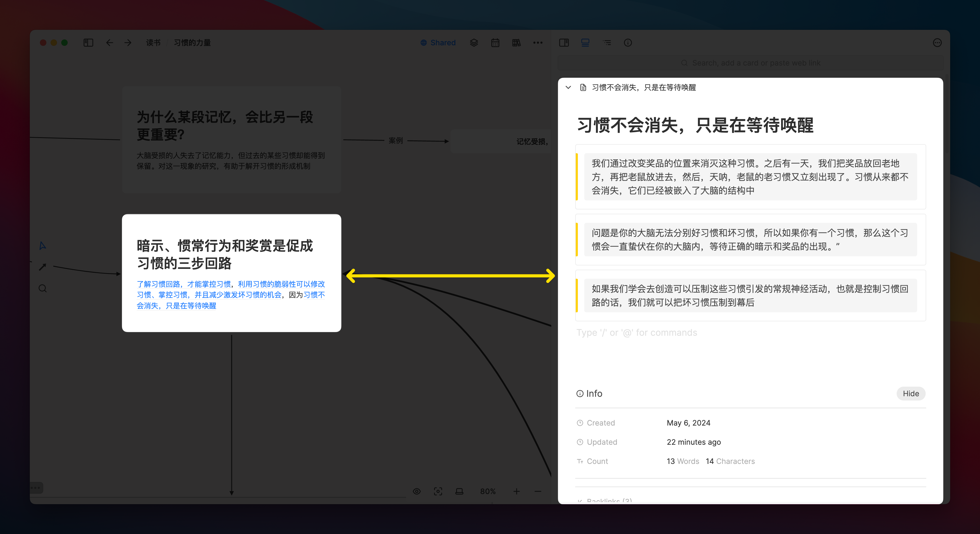Switch to the outline list tab icon
Viewport: 980px width, 534px height.
pyautogui.click(x=607, y=43)
